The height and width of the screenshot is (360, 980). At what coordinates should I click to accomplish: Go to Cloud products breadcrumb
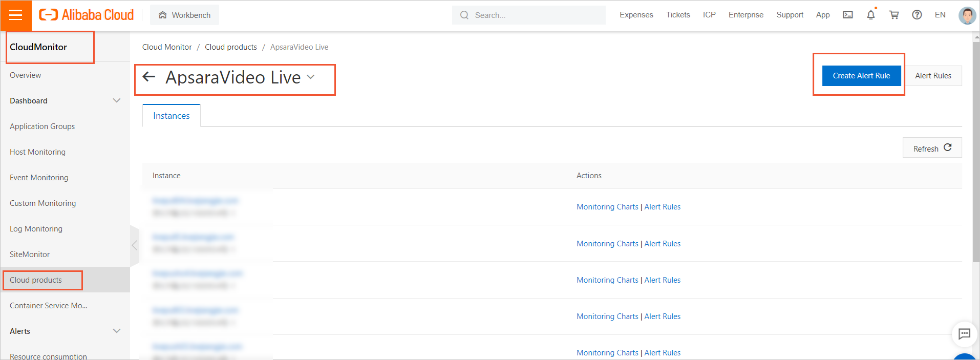[x=231, y=47]
